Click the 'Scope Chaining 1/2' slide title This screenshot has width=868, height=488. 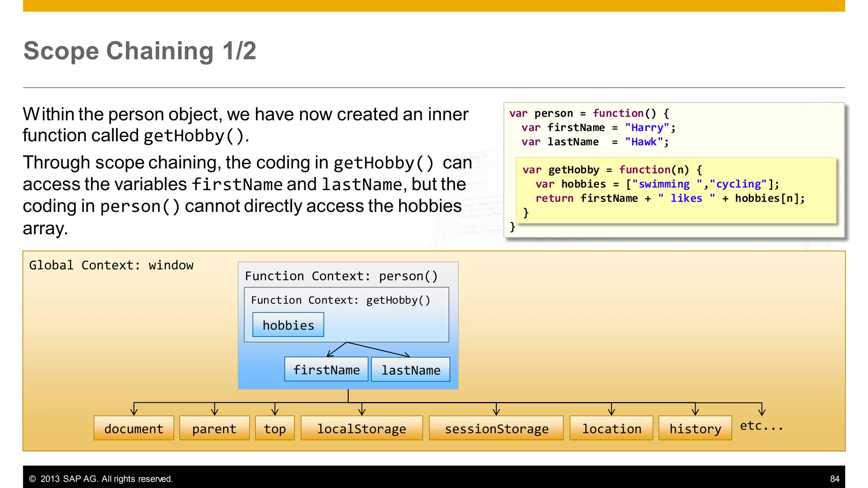(140, 51)
